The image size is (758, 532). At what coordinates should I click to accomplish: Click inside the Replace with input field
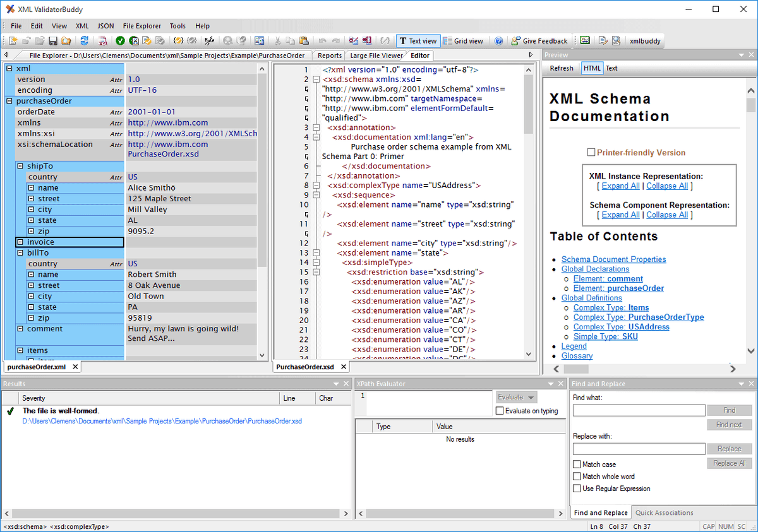639,449
